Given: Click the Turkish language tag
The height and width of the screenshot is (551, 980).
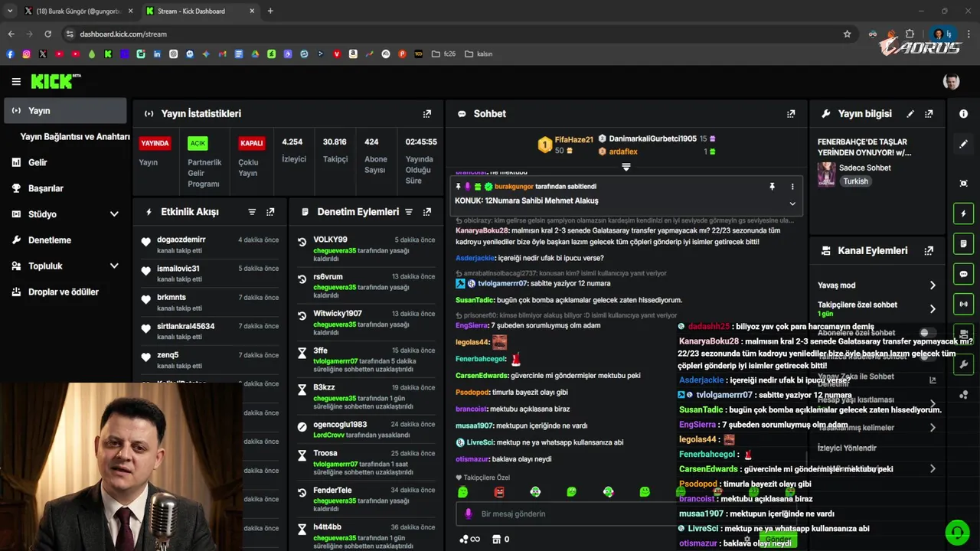Looking at the screenshot, I should 856,181.
